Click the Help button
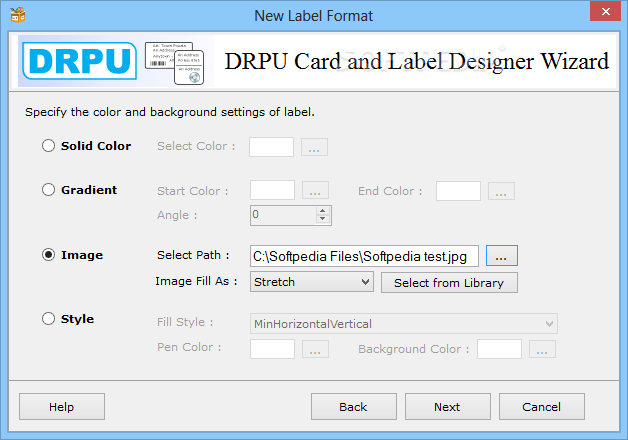Image resolution: width=628 pixels, height=440 pixels. coord(62,406)
